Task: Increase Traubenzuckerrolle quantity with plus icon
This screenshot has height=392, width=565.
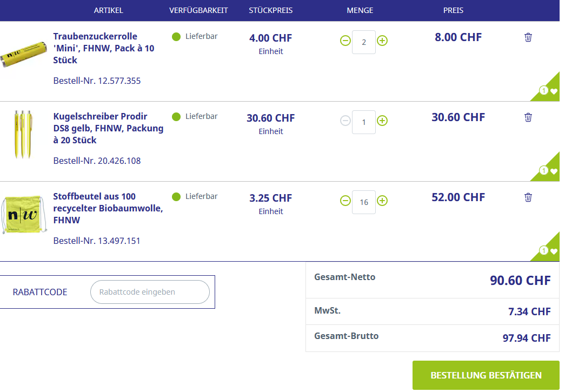Action: click(x=382, y=41)
